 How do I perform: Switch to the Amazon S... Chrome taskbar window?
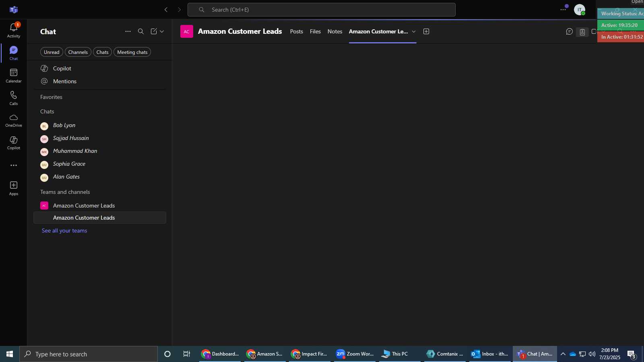coord(265,354)
